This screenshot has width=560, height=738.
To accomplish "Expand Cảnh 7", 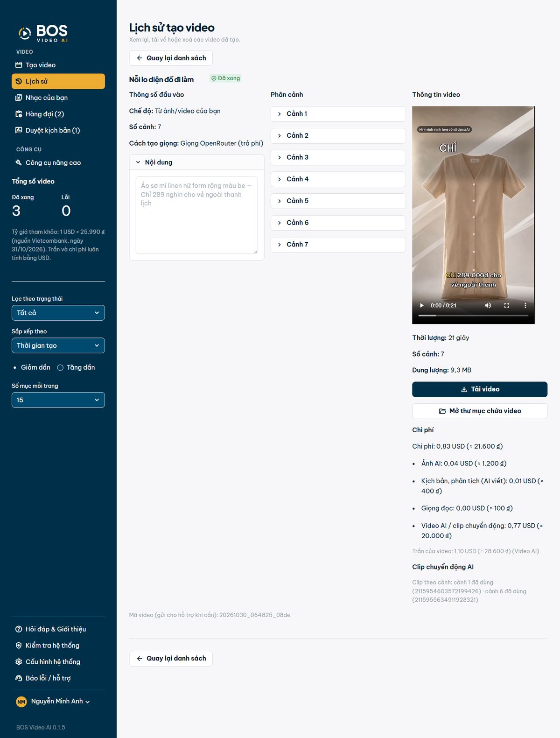I will [338, 245].
